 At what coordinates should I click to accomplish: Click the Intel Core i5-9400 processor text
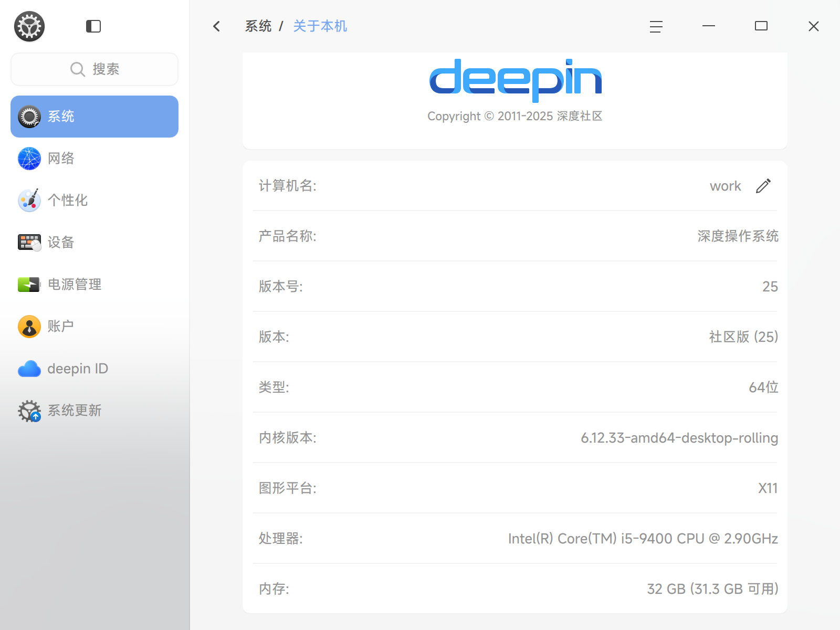click(643, 539)
